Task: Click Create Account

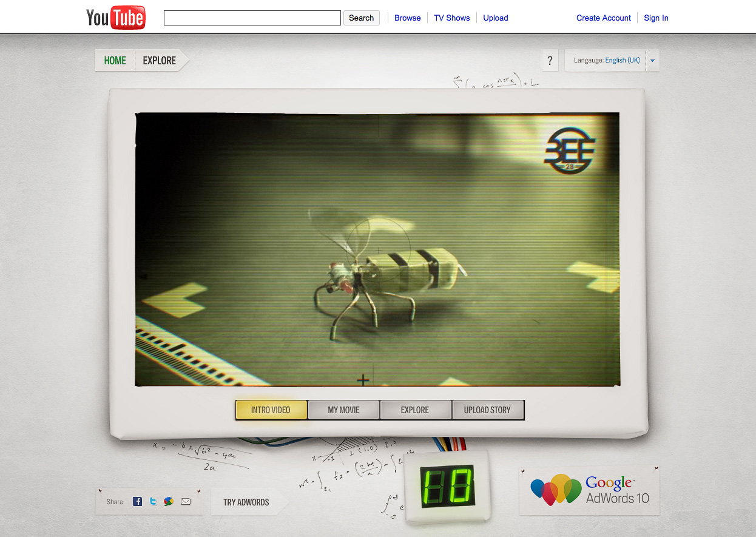Action: click(604, 18)
